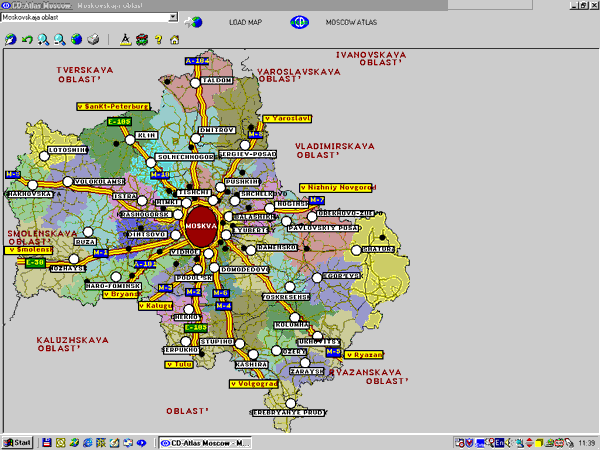Viewport: 600px width, 450px height.
Task: Click the house home icon
Action: click(x=174, y=40)
